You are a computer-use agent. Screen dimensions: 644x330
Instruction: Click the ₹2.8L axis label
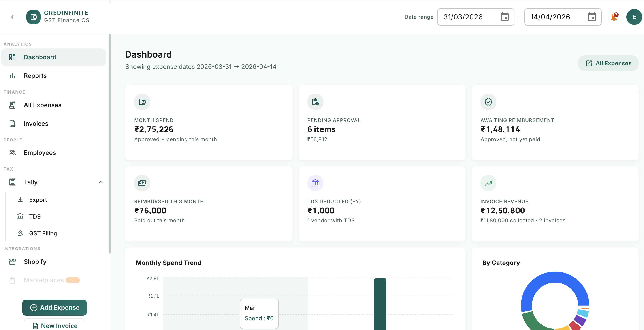153,278
